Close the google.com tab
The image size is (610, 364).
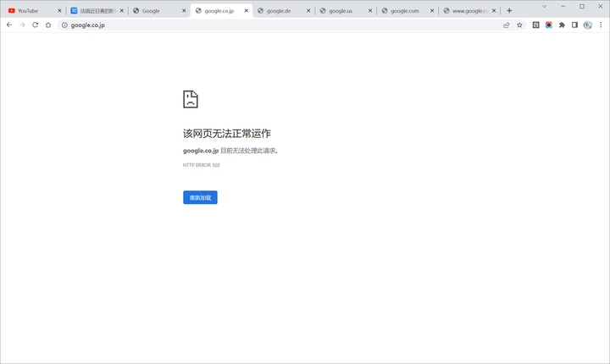(x=432, y=11)
